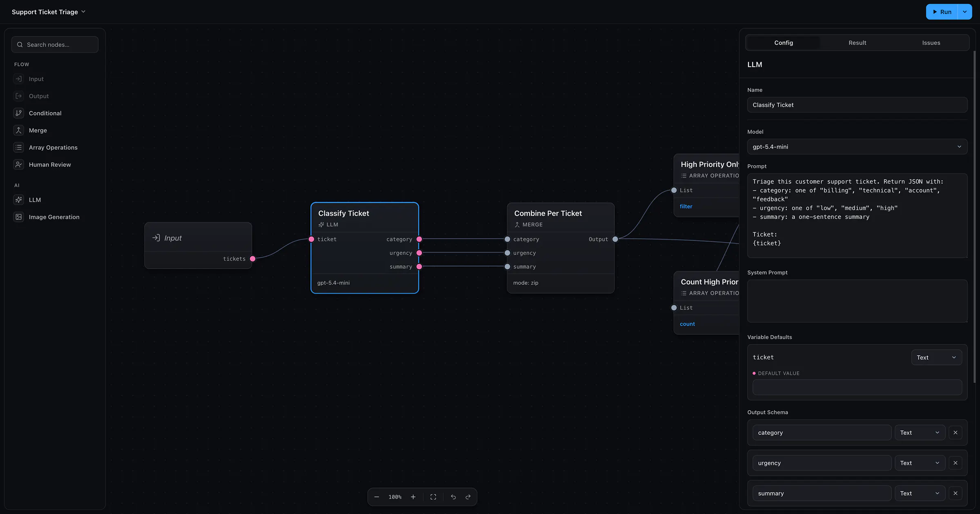Click the filter label on High Priority Only
The width and height of the screenshot is (980, 514).
[x=686, y=206]
